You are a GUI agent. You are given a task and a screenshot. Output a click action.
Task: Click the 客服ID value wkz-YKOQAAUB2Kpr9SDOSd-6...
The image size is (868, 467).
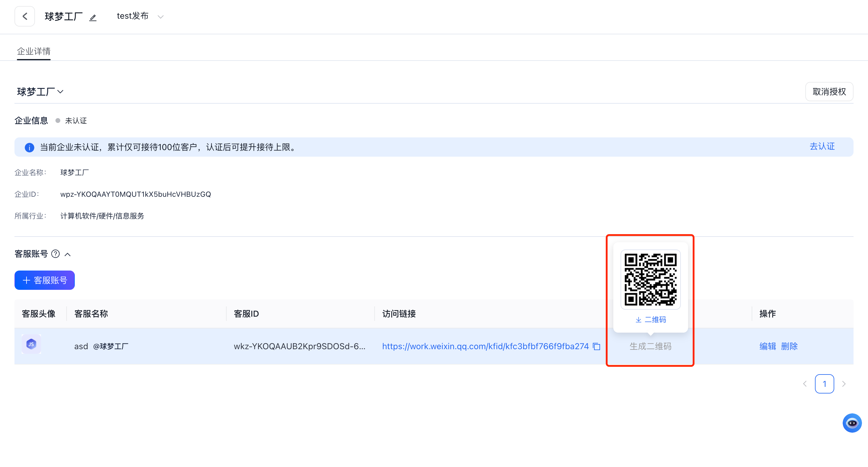click(299, 346)
